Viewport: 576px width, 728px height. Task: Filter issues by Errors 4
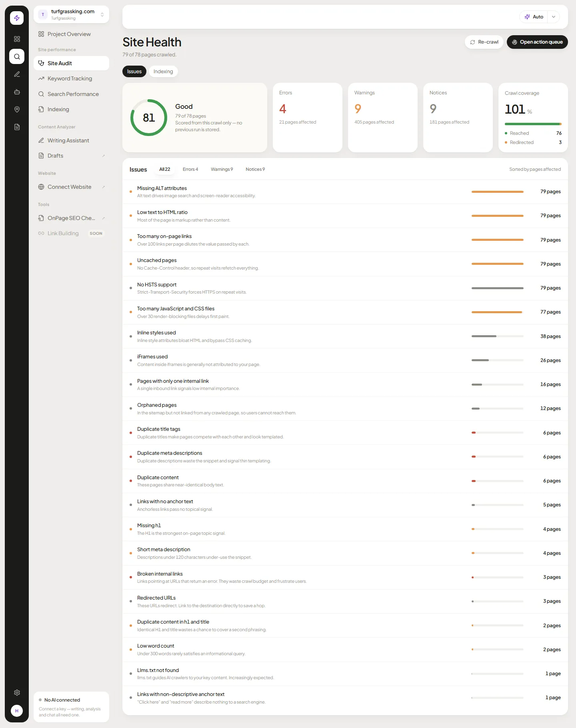click(190, 169)
